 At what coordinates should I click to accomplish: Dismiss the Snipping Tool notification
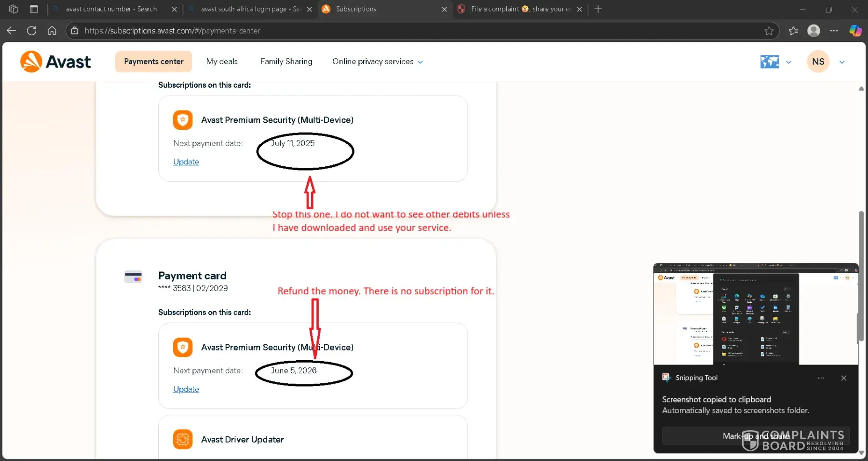[x=844, y=378]
